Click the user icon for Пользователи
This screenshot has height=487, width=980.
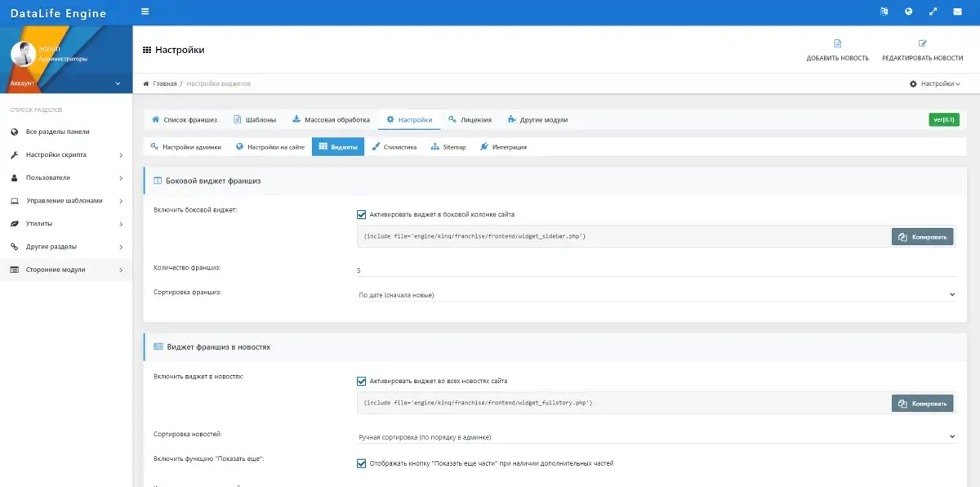[x=15, y=177]
